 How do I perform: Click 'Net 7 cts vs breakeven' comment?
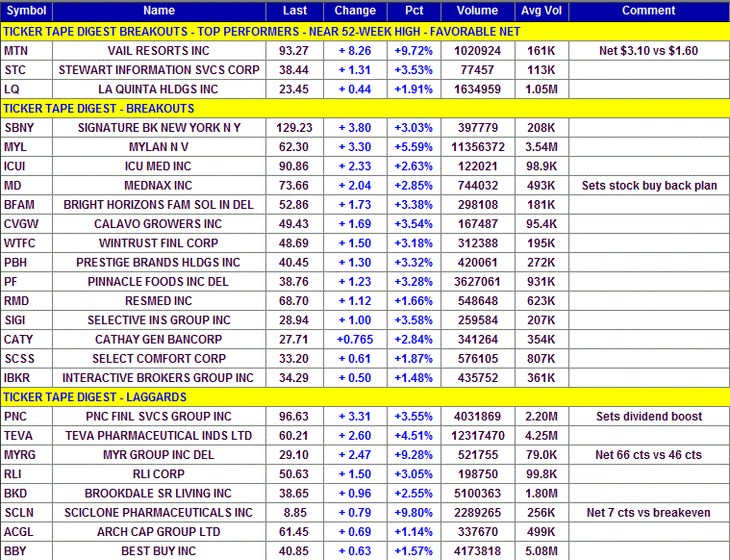tap(648, 513)
